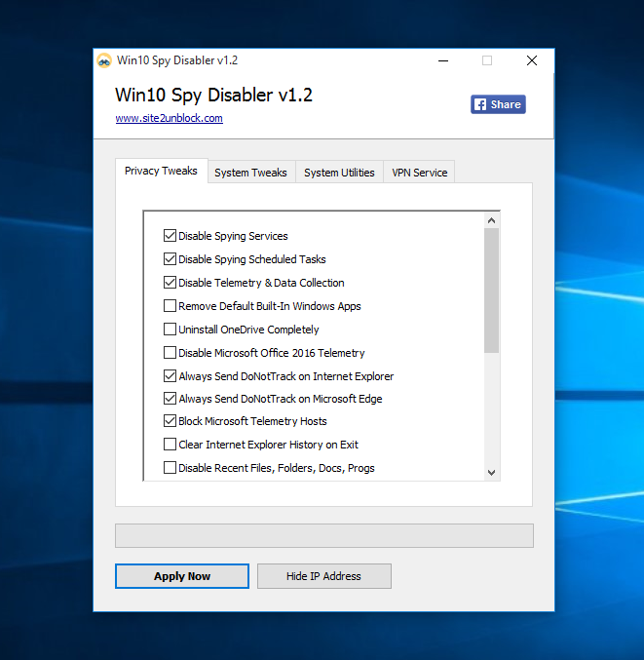The height and width of the screenshot is (660, 644).
Task: Uncheck Block Microsoft Telemetry Hosts
Action: pos(170,421)
